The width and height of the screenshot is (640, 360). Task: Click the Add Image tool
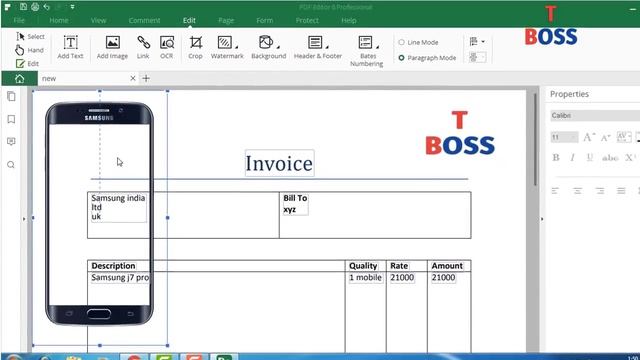[x=112, y=47]
